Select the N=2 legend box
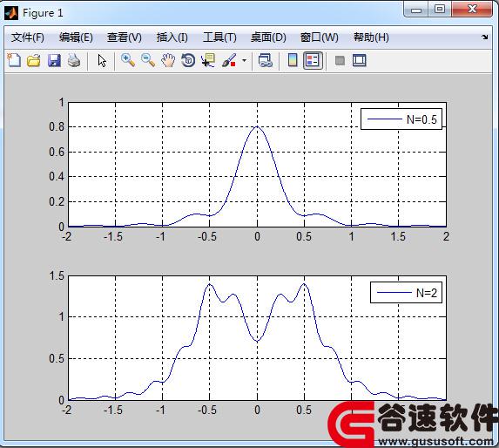Image resolution: width=499 pixels, height=448 pixels. pos(406,292)
